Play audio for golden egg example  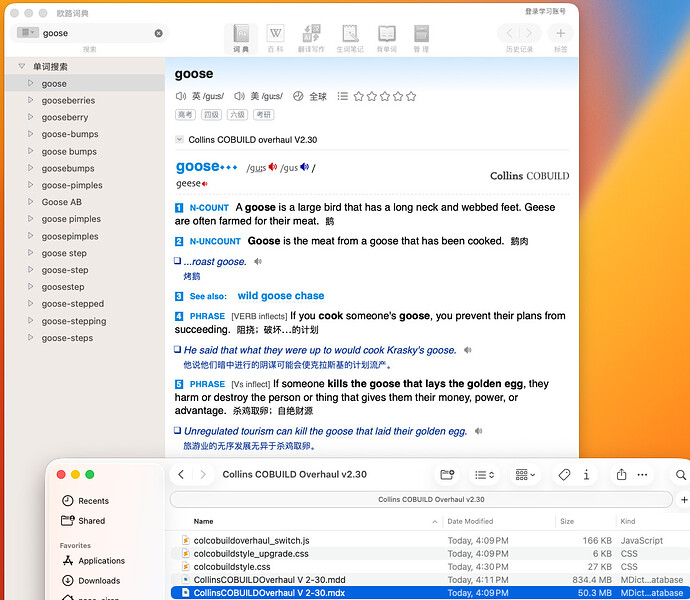click(x=479, y=431)
